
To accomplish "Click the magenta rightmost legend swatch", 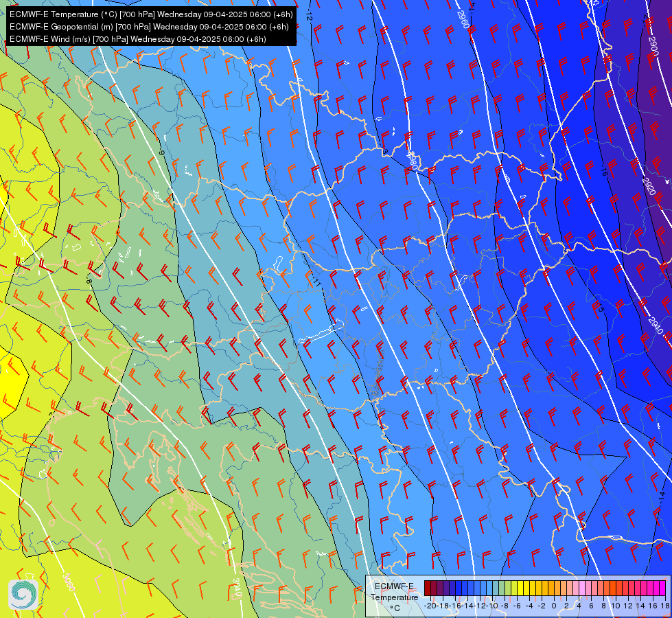I will (x=662, y=588).
